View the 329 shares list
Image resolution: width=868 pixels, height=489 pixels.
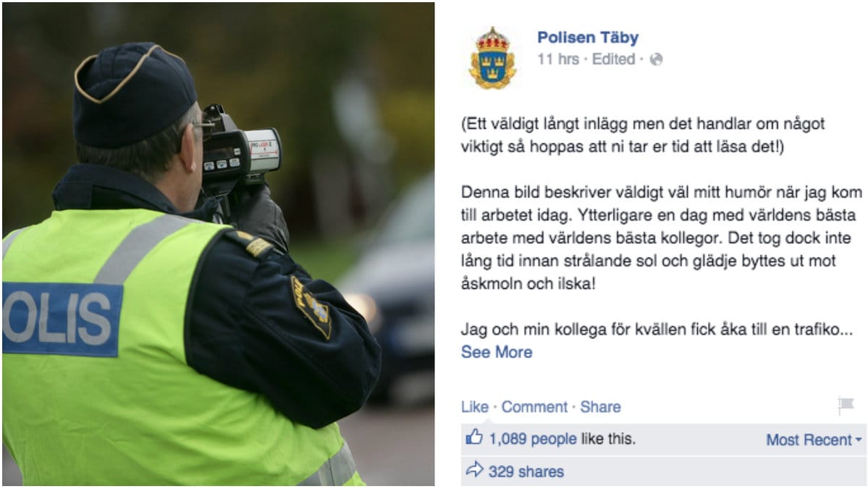(526, 472)
